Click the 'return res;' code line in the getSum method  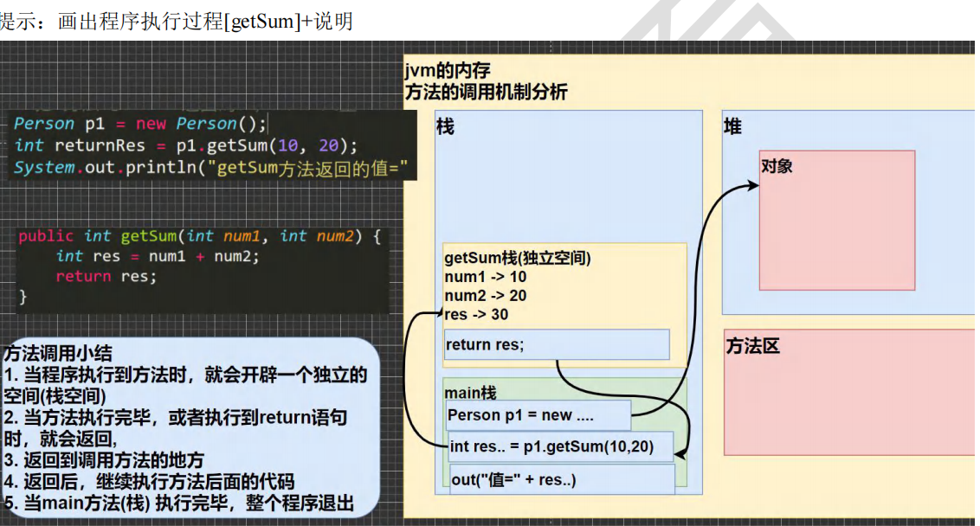pos(106,276)
